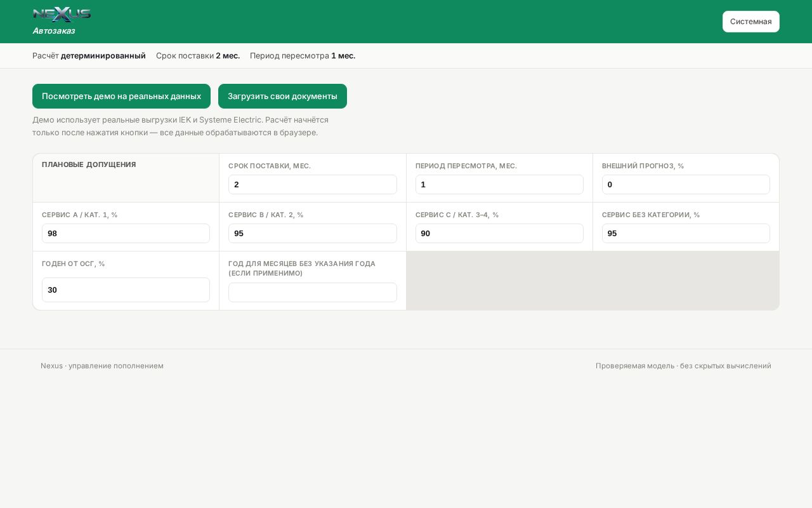This screenshot has width=812, height=508.
Task: Click the Nexus logo in header
Action: (x=62, y=15)
